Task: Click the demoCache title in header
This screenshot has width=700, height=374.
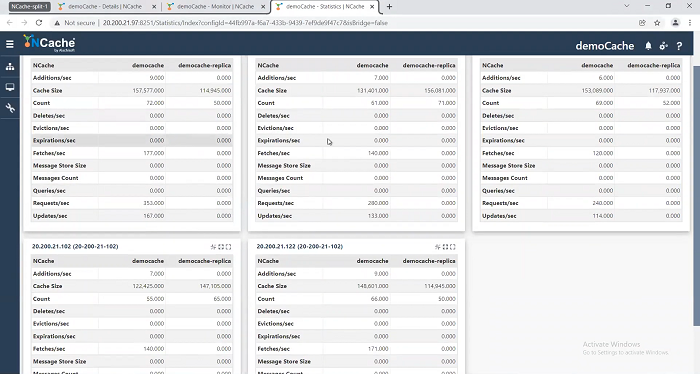Action: 604,46
